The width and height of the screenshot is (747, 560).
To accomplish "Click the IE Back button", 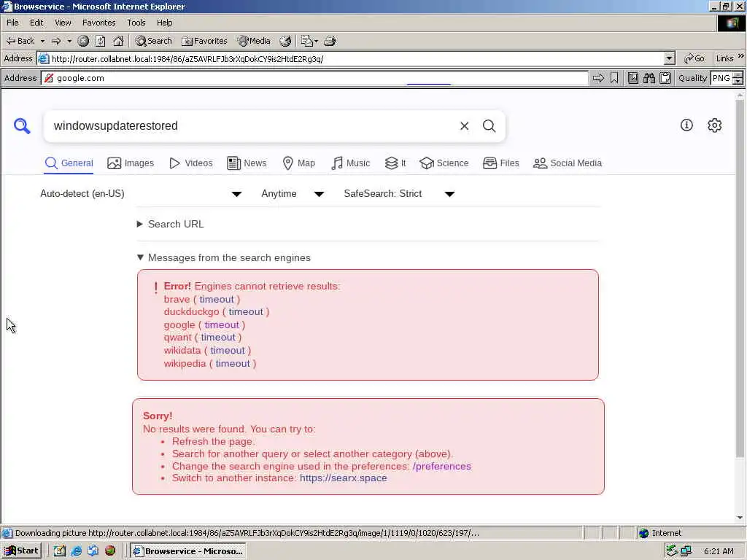I will [20, 41].
